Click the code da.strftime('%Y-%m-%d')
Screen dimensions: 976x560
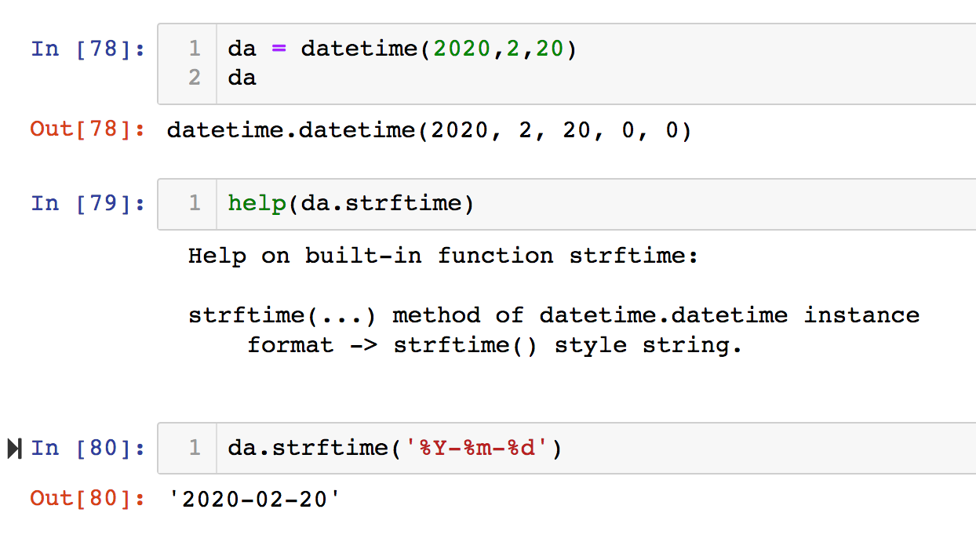[395, 449]
